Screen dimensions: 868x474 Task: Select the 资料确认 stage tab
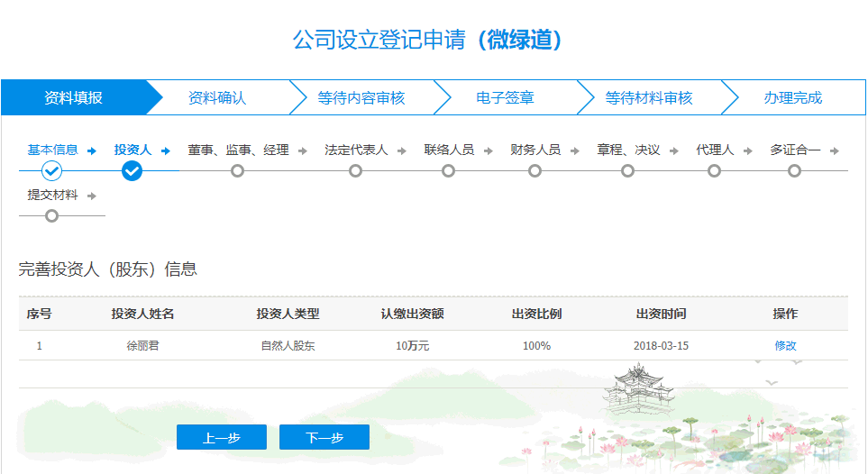click(x=217, y=97)
